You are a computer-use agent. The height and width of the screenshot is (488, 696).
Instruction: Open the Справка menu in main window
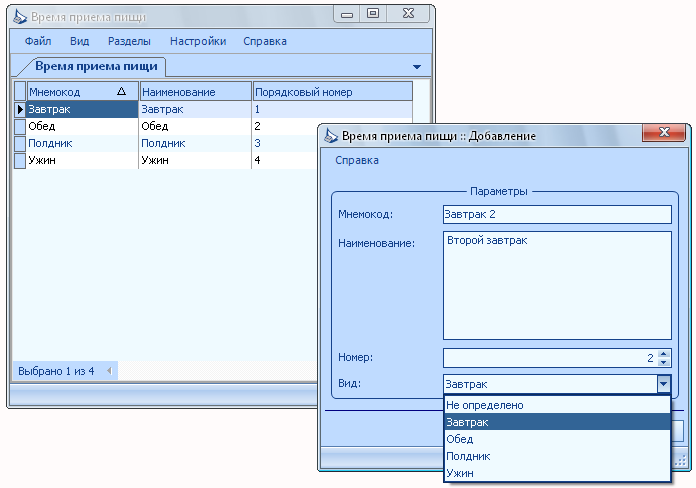point(265,41)
